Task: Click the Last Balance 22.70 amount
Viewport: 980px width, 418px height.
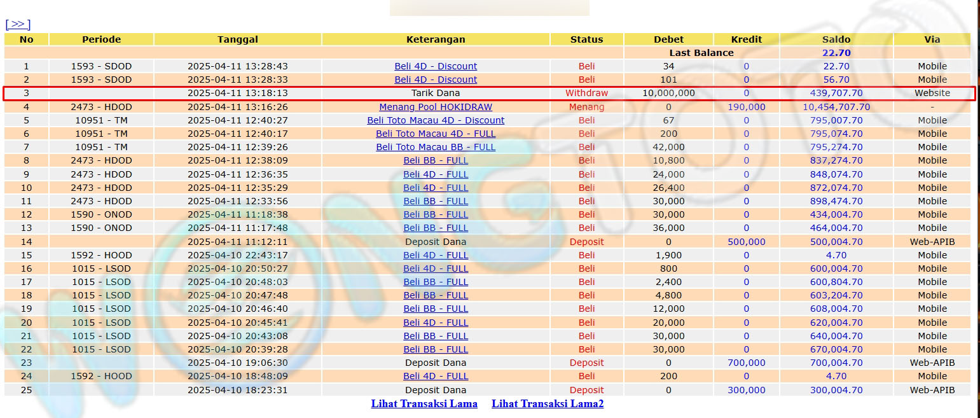Action: (x=836, y=53)
